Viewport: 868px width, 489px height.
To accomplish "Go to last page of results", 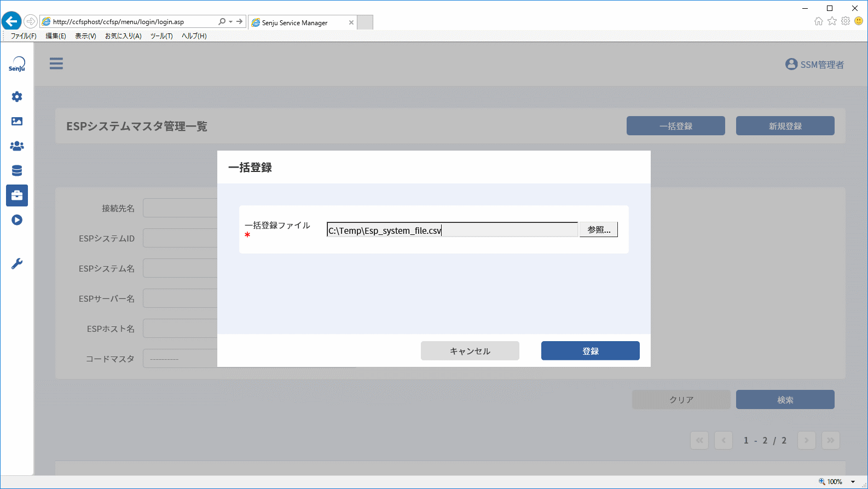I will click(x=831, y=440).
